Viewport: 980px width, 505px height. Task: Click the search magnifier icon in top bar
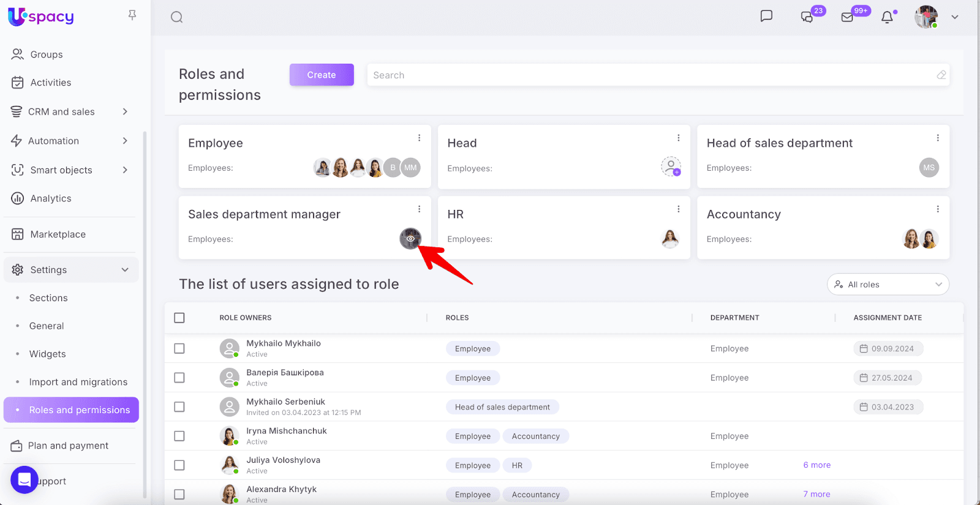point(177,17)
